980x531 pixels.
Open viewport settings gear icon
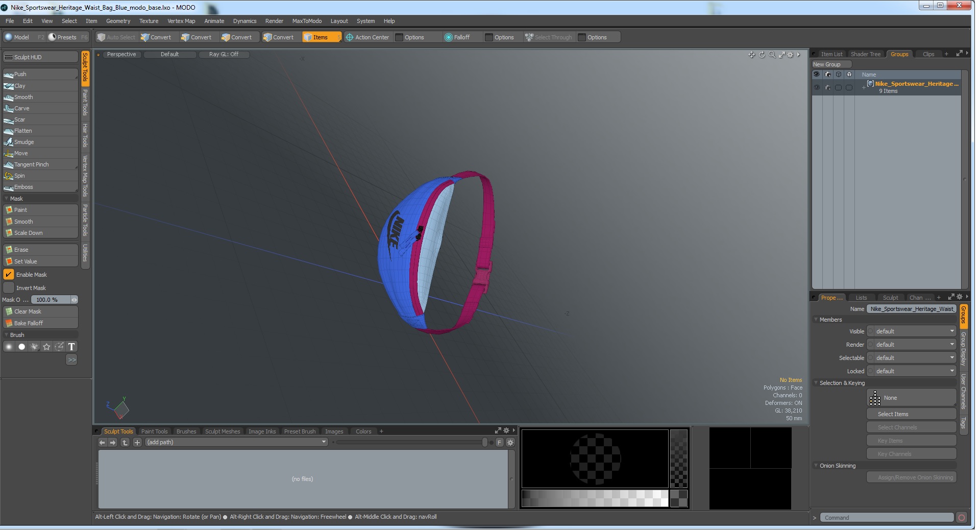[x=791, y=55]
